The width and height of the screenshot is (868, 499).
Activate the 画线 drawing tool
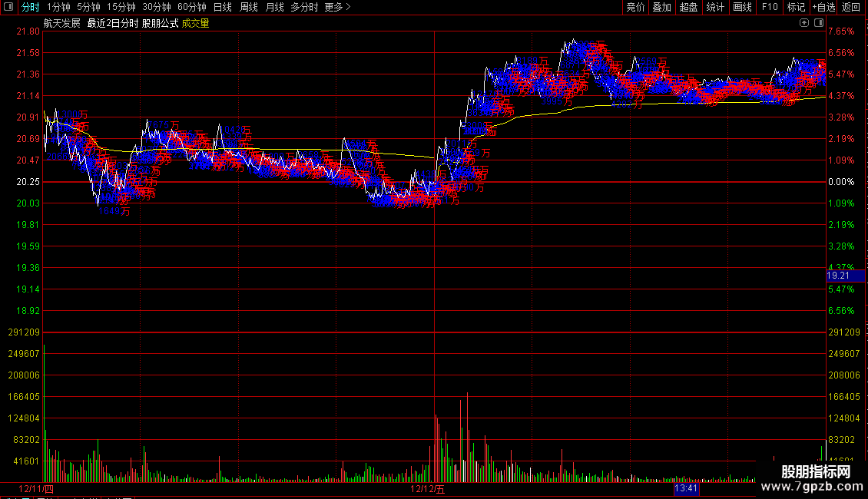[742, 7]
